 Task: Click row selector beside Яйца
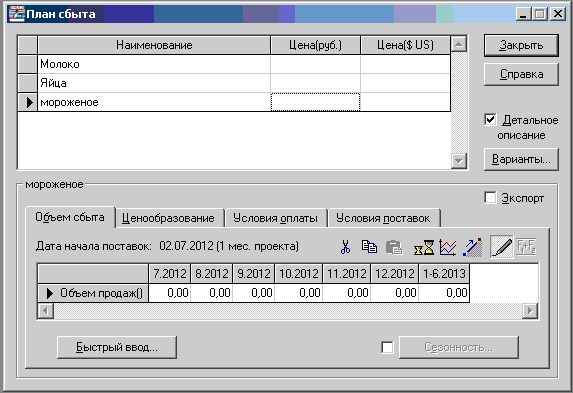pos(28,83)
